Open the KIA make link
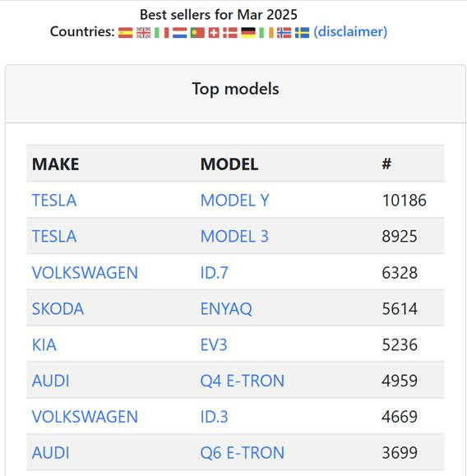This screenshot has height=476, width=467. (44, 344)
